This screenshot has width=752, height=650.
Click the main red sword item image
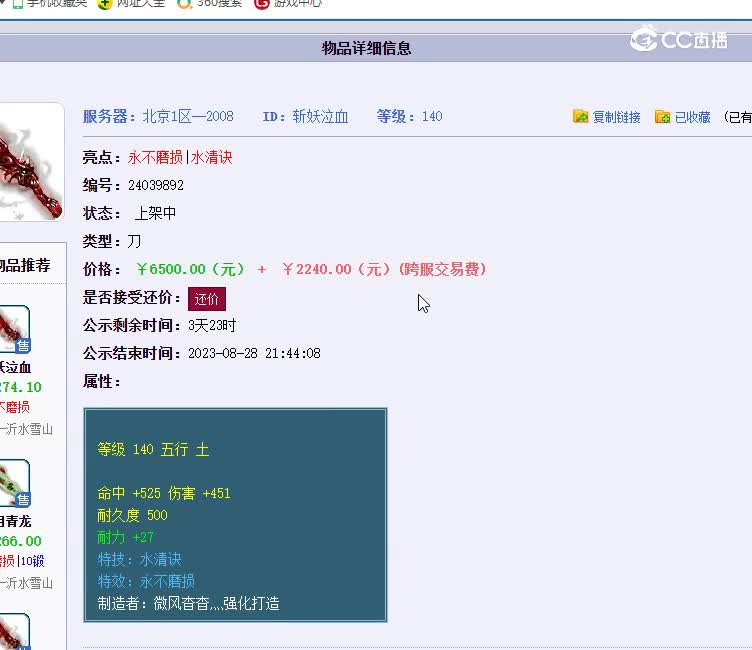pyautogui.click(x=30, y=162)
